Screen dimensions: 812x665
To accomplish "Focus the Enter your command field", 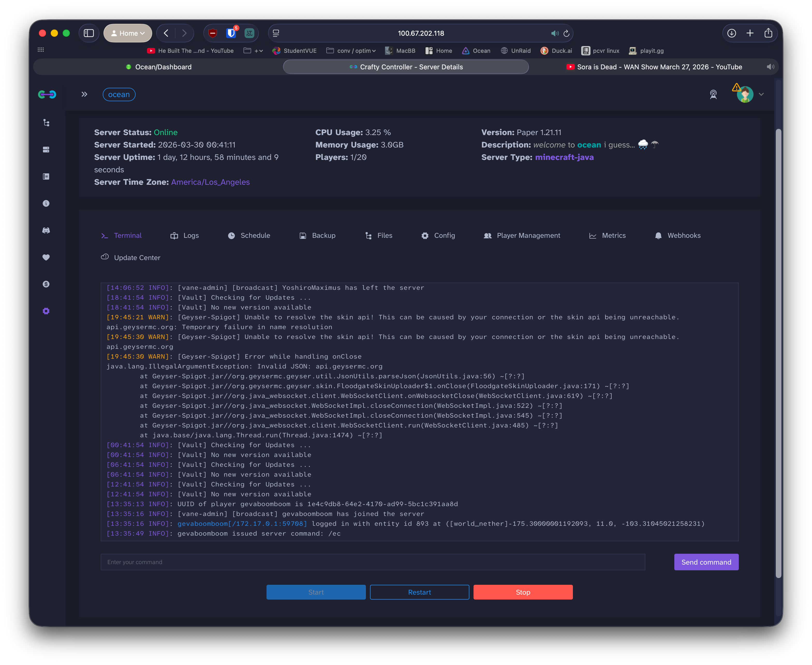I will pyautogui.click(x=373, y=562).
